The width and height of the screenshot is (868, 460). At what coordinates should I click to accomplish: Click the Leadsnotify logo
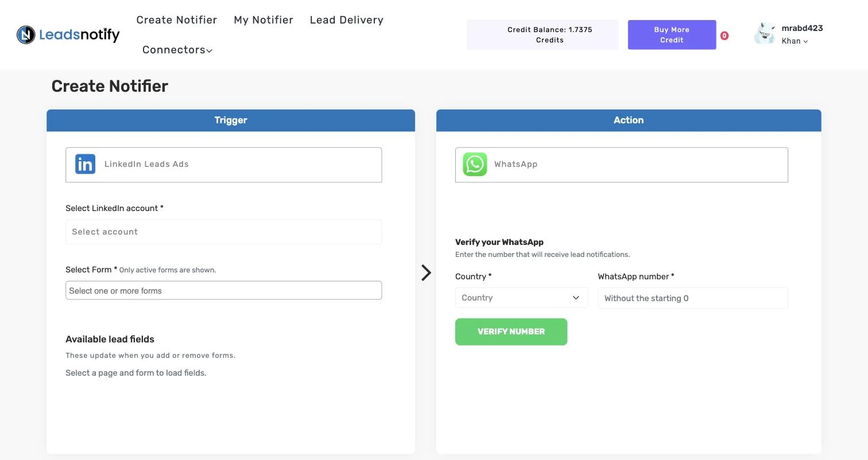tap(68, 35)
